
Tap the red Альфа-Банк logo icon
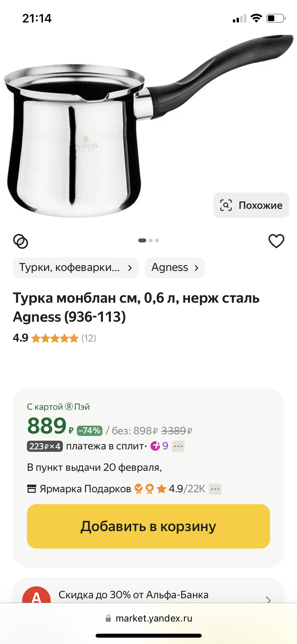pos(36,595)
